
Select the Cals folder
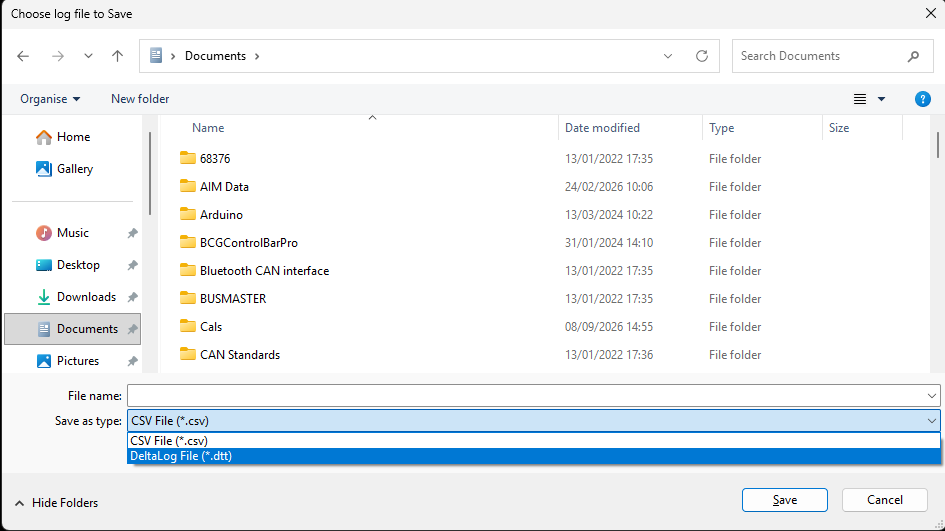pyautogui.click(x=211, y=327)
